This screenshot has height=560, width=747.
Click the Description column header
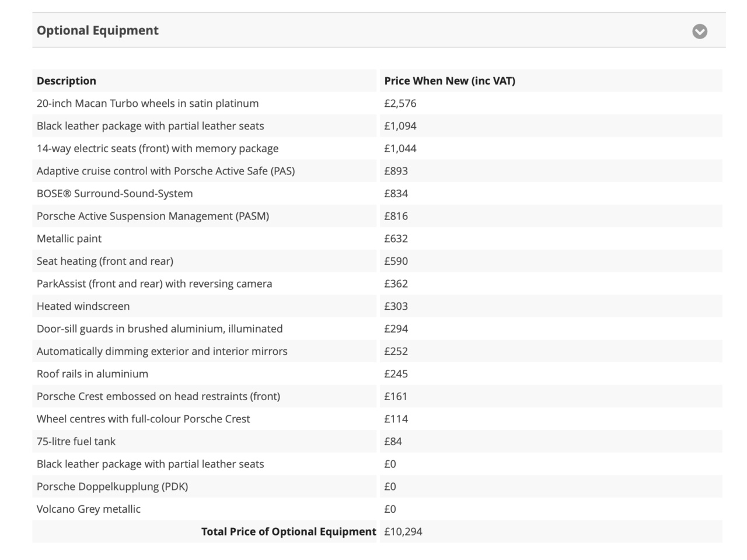point(67,81)
